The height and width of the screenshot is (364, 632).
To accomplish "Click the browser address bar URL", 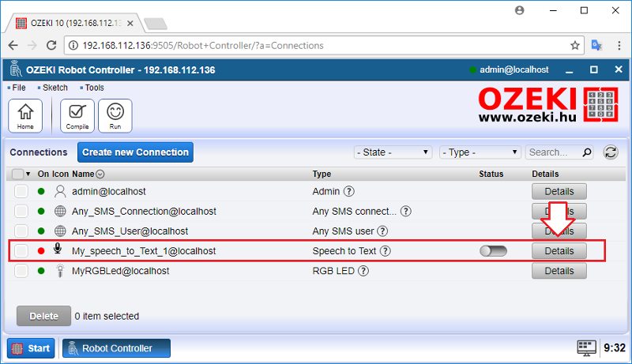I will tap(203, 46).
